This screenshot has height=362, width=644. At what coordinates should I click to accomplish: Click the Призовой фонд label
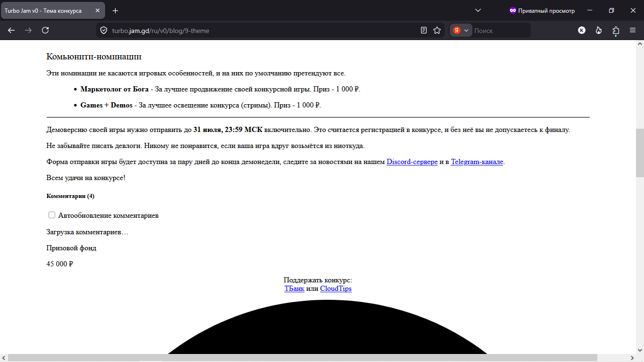[71, 248]
